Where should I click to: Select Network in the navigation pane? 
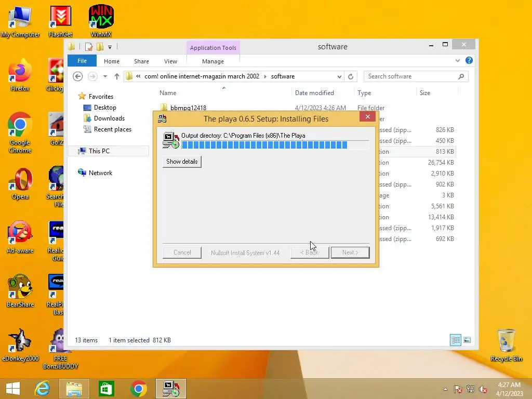pyautogui.click(x=100, y=172)
